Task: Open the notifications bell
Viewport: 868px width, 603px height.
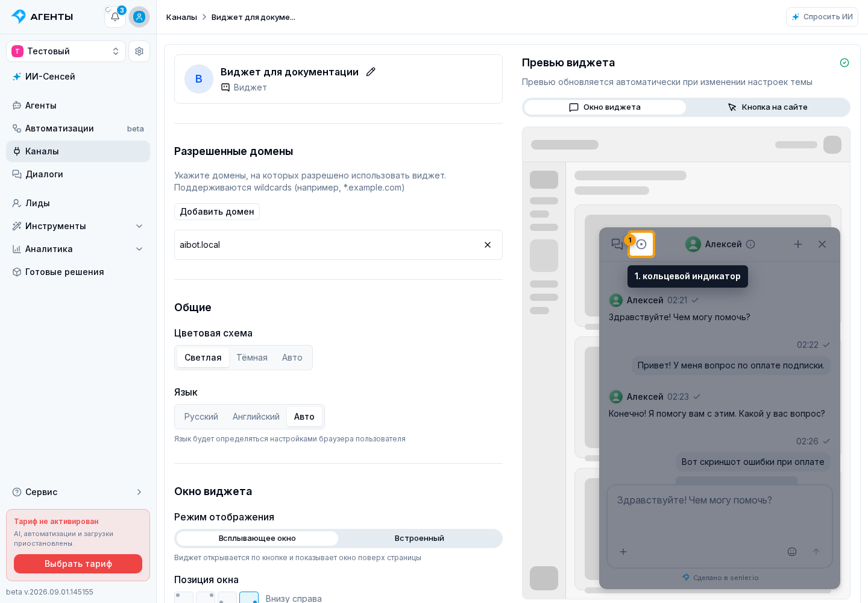Action: point(115,17)
